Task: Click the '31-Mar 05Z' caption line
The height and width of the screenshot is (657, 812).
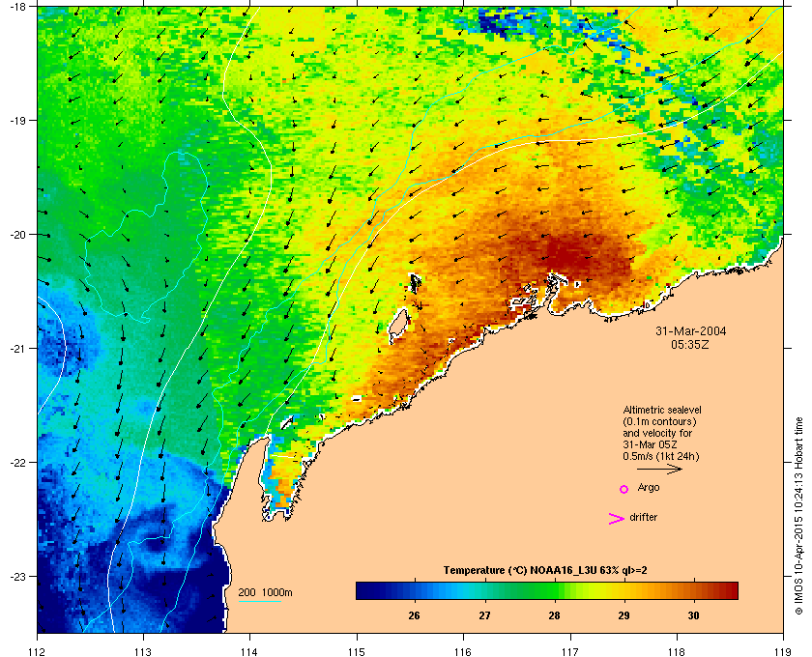Action: [650, 444]
